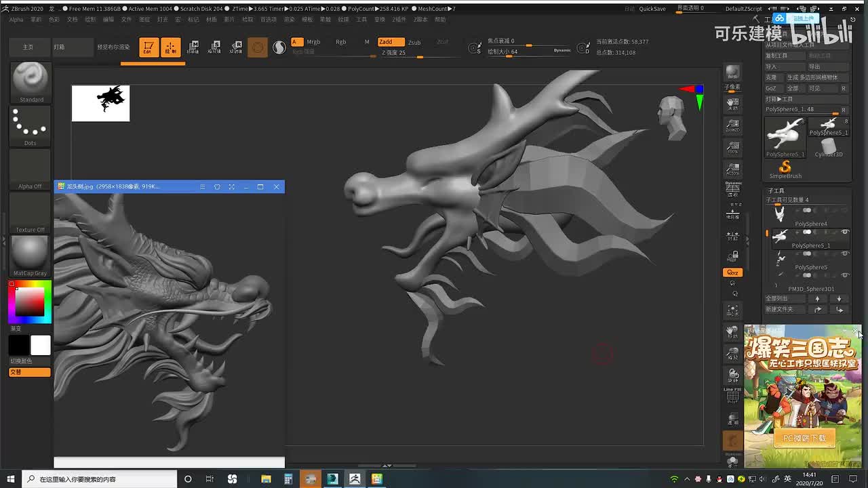Image resolution: width=868 pixels, height=488 pixels.
Task: Toggle the XYZ rotation mode button
Action: (x=732, y=272)
